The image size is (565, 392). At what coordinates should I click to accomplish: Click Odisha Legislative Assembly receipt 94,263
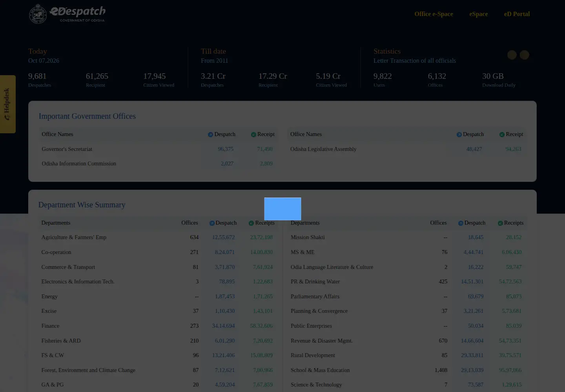click(513, 149)
